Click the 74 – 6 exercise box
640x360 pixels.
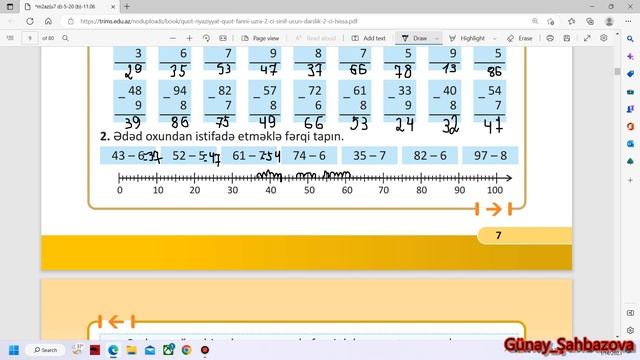pos(309,156)
